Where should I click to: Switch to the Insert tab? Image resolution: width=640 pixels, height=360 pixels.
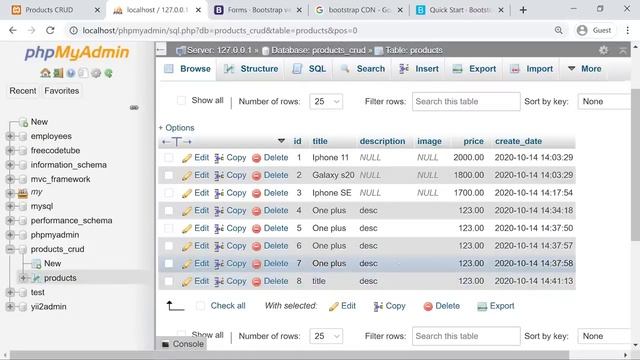pyautogui.click(x=419, y=69)
